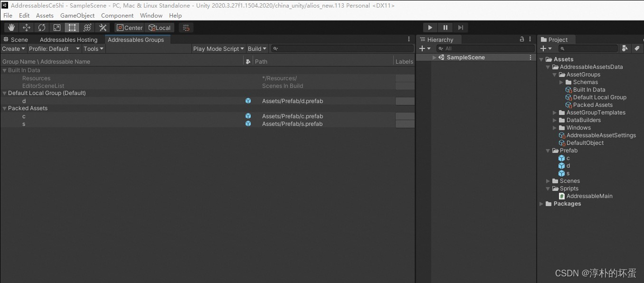Image resolution: width=644 pixels, height=283 pixels.
Task: Select the Hand tool
Action: click(12, 28)
